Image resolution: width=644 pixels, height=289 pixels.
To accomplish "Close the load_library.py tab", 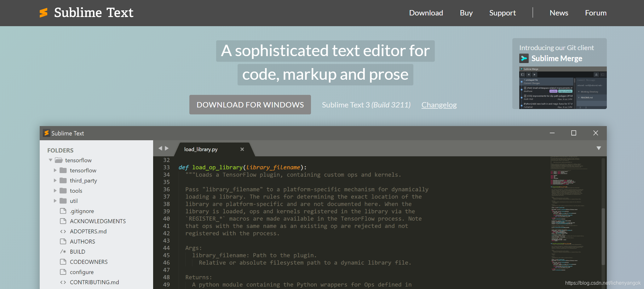I will [x=242, y=149].
